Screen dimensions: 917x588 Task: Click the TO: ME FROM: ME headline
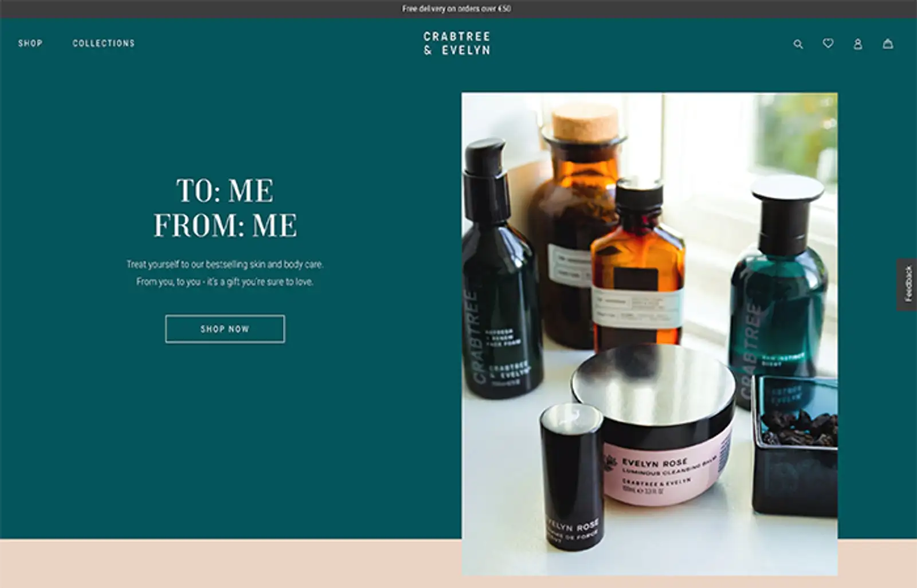(x=225, y=207)
